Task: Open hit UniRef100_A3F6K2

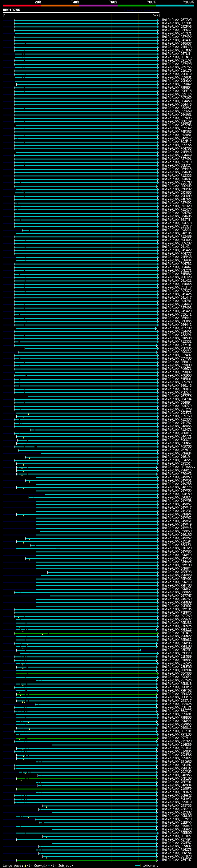Action: click(x=177, y=30)
